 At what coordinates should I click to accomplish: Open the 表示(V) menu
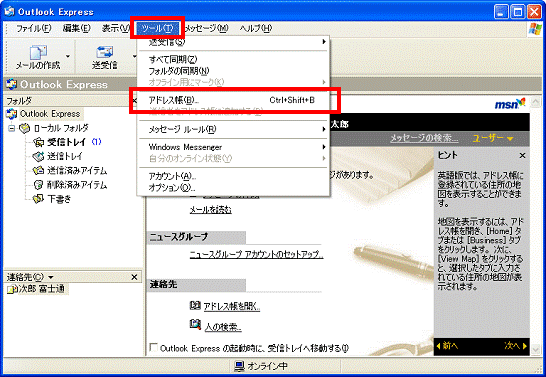tap(115, 28)
